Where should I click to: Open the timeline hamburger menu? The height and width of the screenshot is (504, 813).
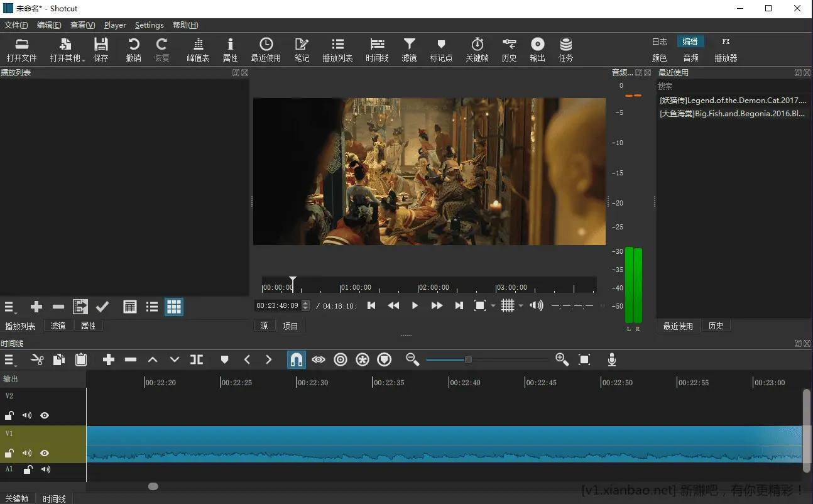(x=9, y=359)
